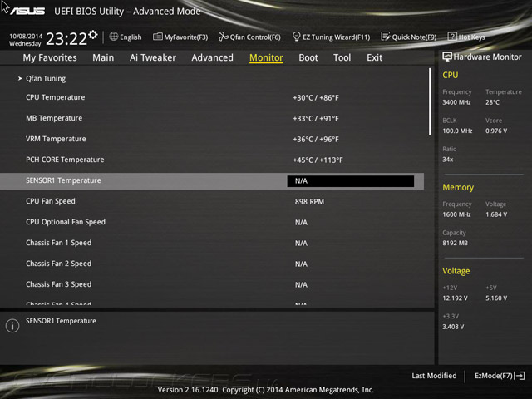Start EZ Tuning Wizard(F11)
Screen dimensions: 532x399
pyautogui.click(x=336, y=37)
